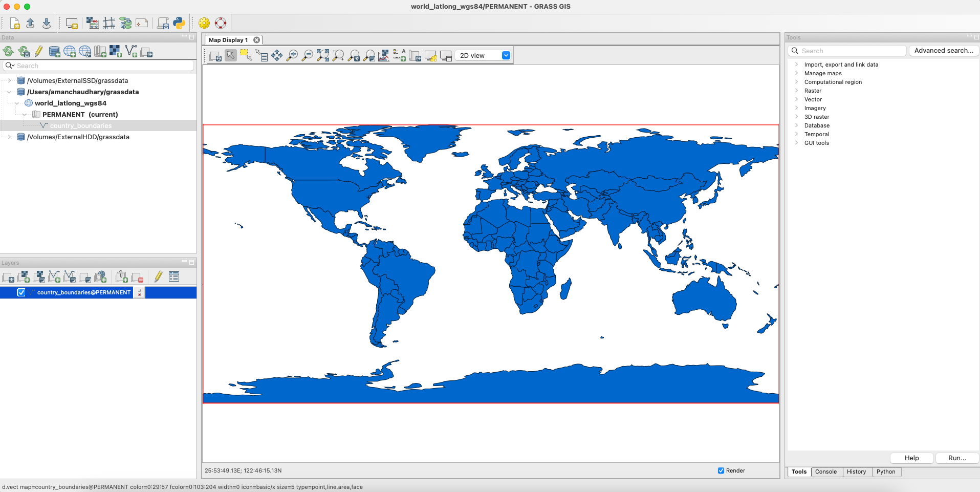Click the Data panel search field

click(102, 66)
